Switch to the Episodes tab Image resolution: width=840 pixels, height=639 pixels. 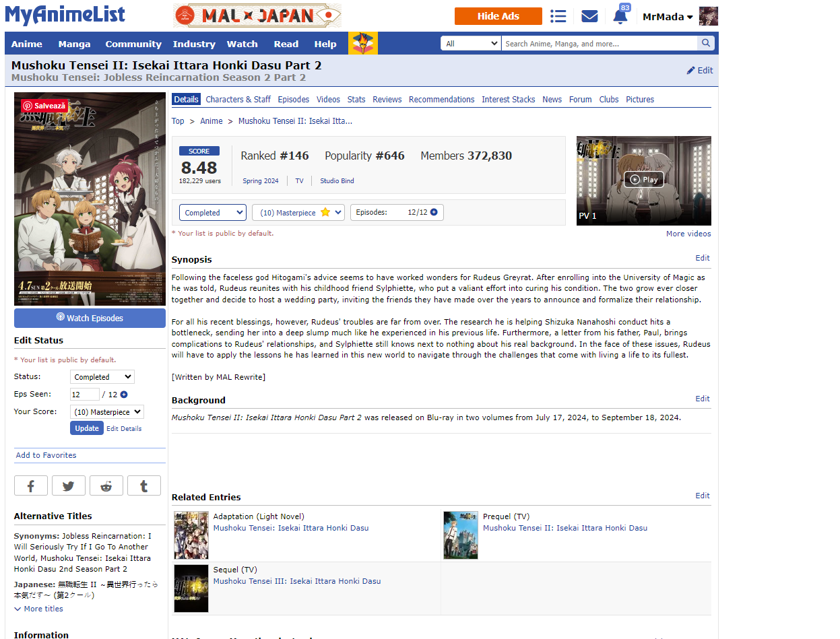tap(294, 99)
